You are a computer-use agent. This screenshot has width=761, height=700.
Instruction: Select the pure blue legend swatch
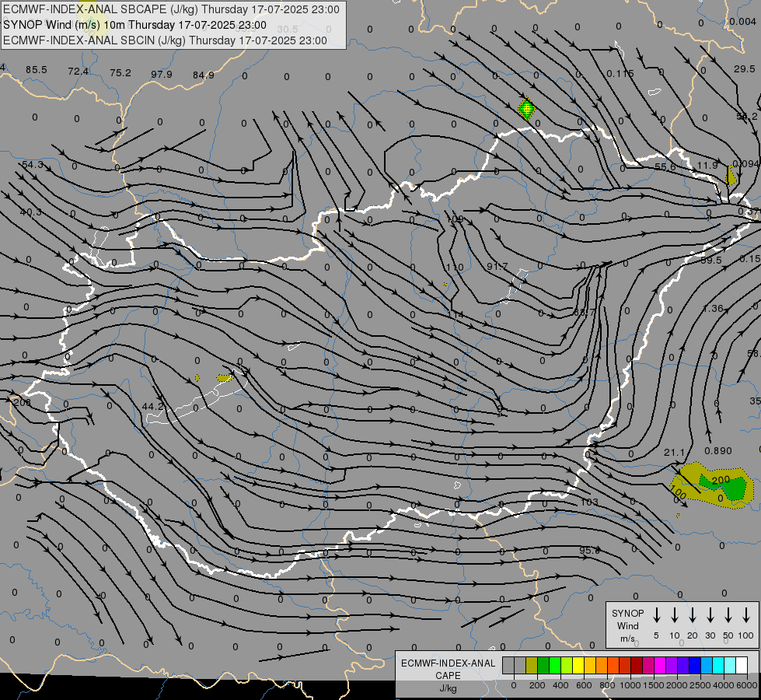pos(694,665)
